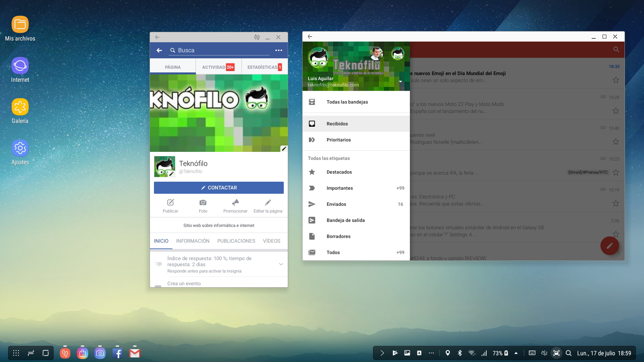Open Prioritarios in Gmail drawer
The width and height of the screenshot is (644, 362).
[356, 140]
